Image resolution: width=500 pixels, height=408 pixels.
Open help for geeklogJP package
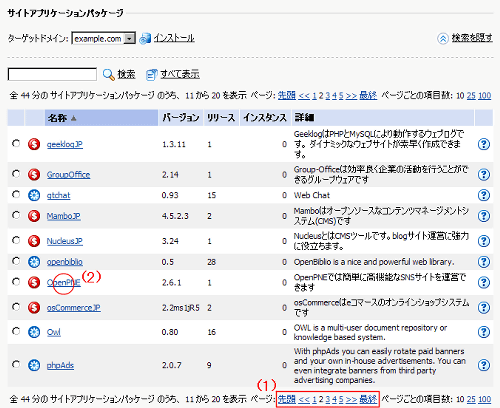[484, 144]
